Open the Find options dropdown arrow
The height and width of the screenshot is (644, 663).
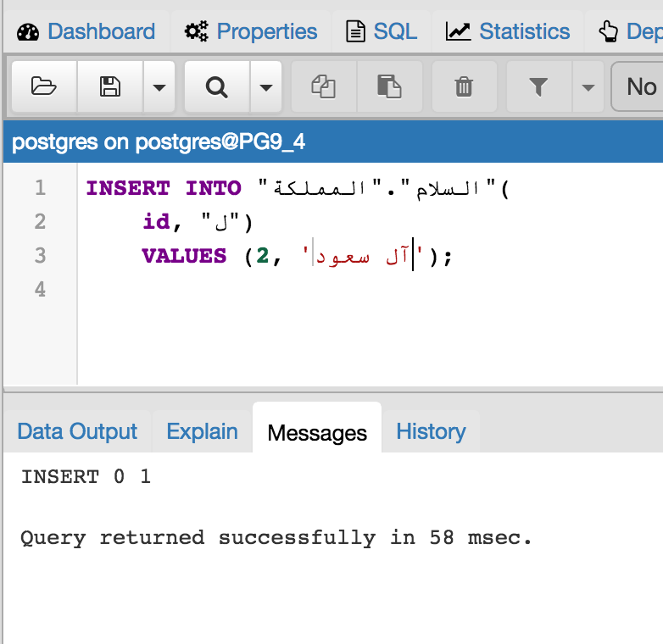pyautogui.click(x=265, y=86)
